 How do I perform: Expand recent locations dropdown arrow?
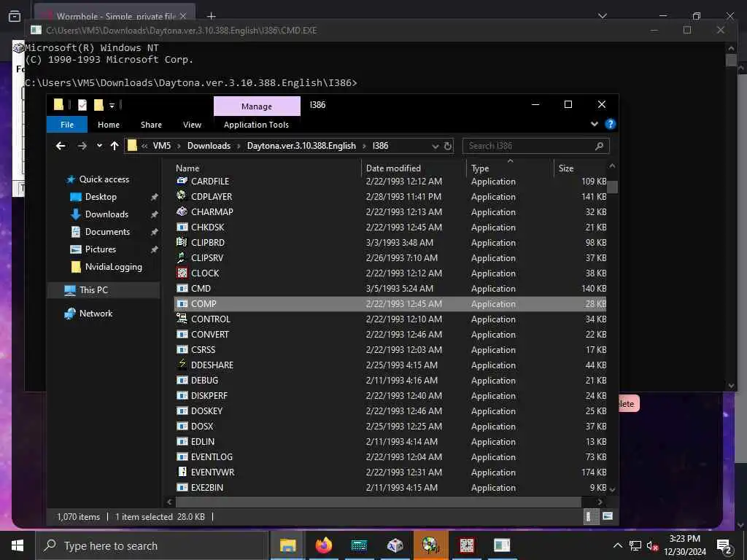click(99, 146)
